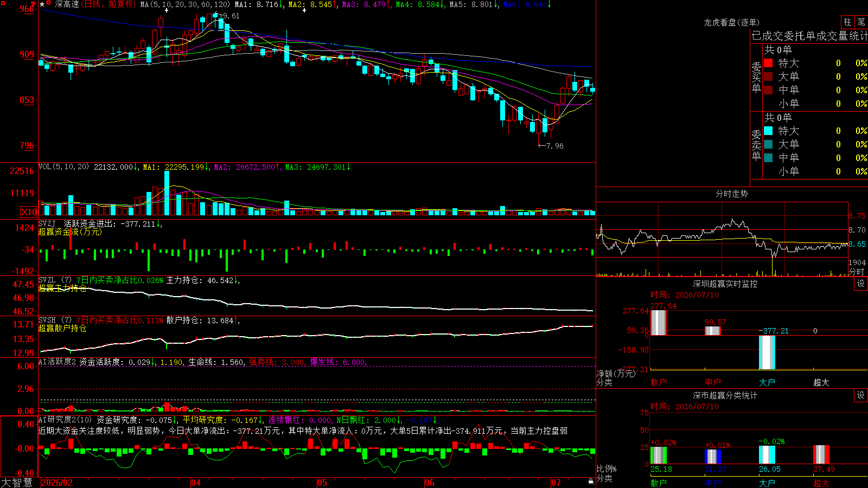Click the 龙虎看盘(逐单) panel title
The image size is (868, 488).
click(x=731, y=22)
